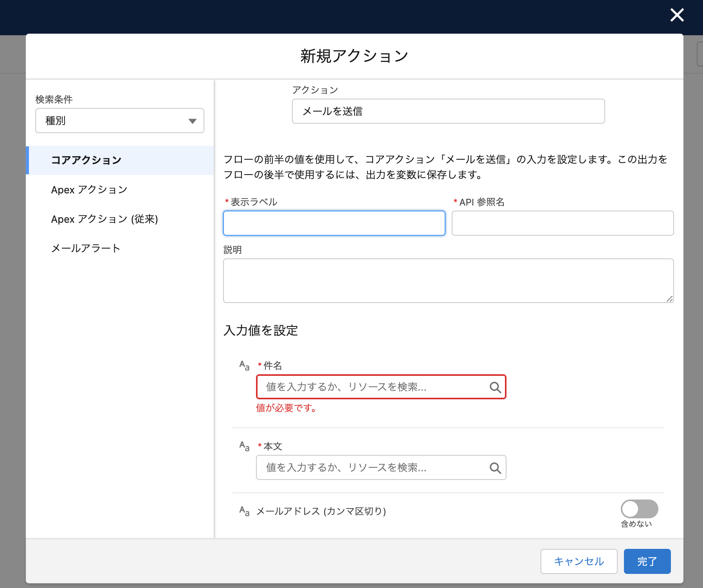Click the 本文 value input box
This screenshot has width=703, height=588.
coord(372,467)
